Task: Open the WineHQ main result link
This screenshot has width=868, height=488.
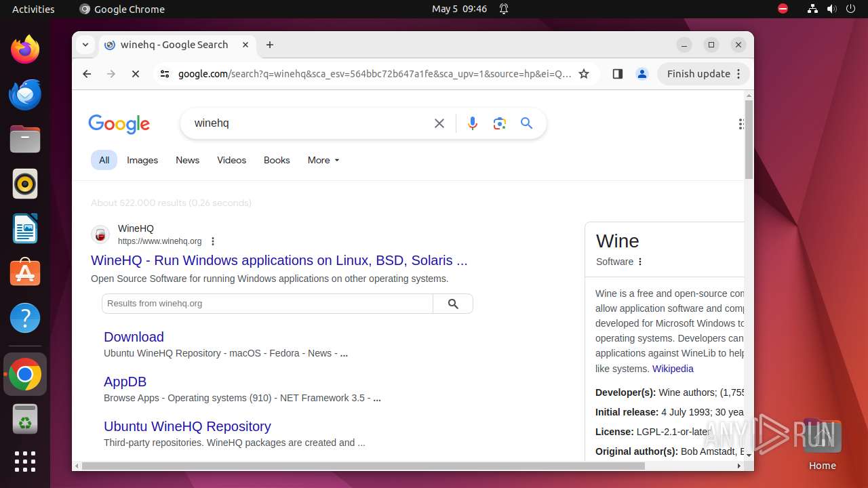Action: [279, 260]
